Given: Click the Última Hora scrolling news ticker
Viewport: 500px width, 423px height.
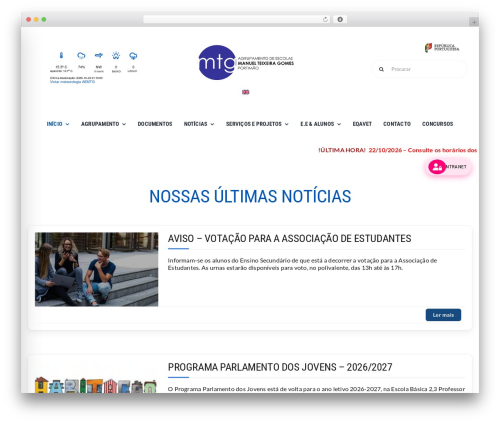Looking at the screenshot, I should tap(397, 150).
